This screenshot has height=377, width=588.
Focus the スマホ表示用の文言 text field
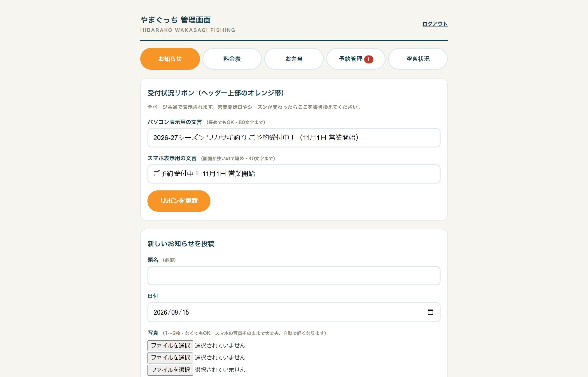(x=294, y=174)
